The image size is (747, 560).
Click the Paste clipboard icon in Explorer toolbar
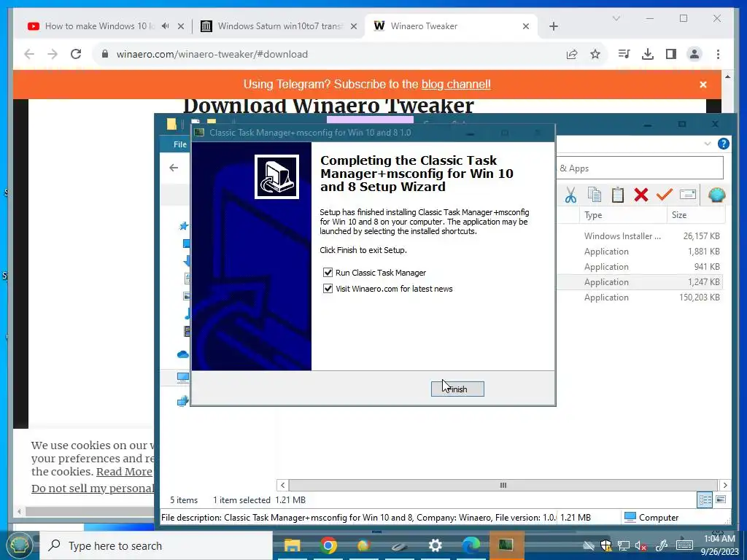pyautogui.click(x=617, y=195)
